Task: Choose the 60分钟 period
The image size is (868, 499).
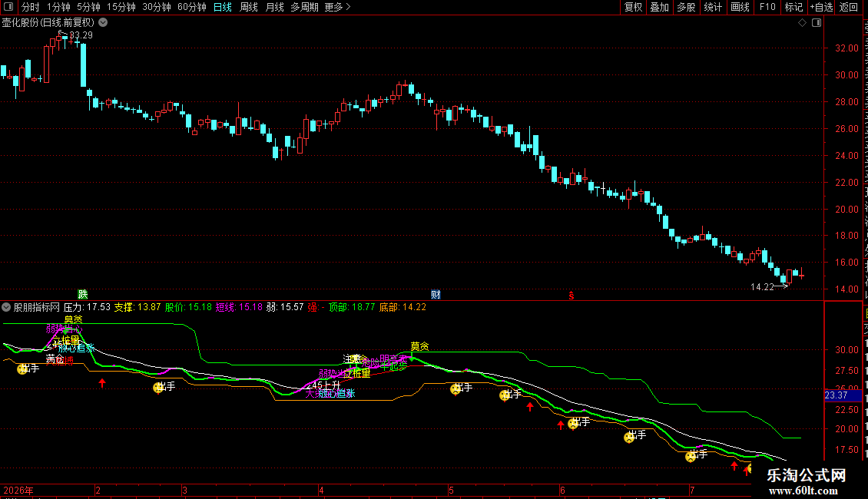Action: [192, 7]
